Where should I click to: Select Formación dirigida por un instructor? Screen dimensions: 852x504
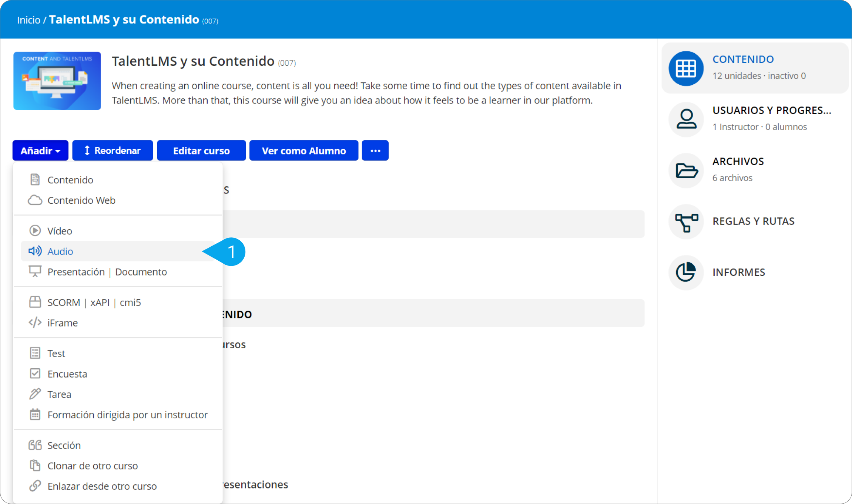[x=118, y=415]
